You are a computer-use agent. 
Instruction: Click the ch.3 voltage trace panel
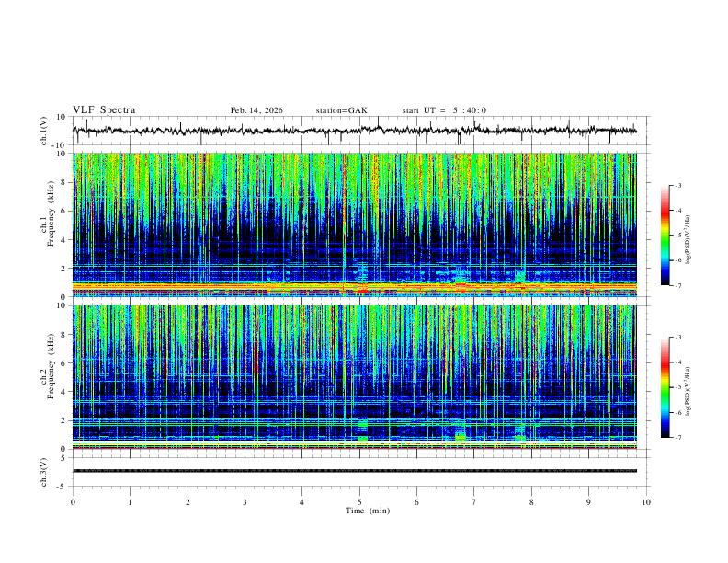pos(361,472)
